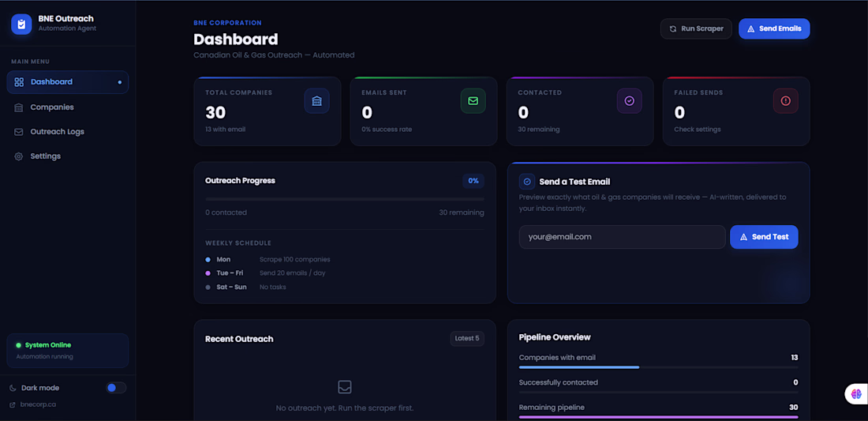Click the empty inbox tray icon

coord(344,387)
